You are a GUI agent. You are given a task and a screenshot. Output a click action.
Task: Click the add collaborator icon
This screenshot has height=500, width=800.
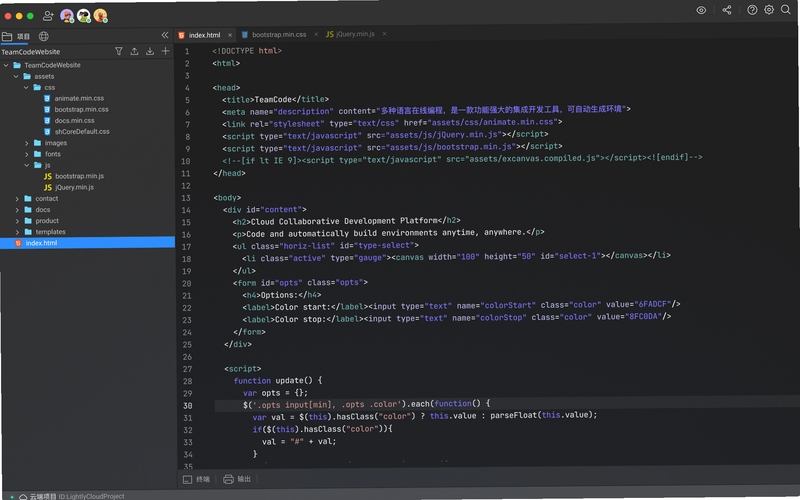point(48,16)
